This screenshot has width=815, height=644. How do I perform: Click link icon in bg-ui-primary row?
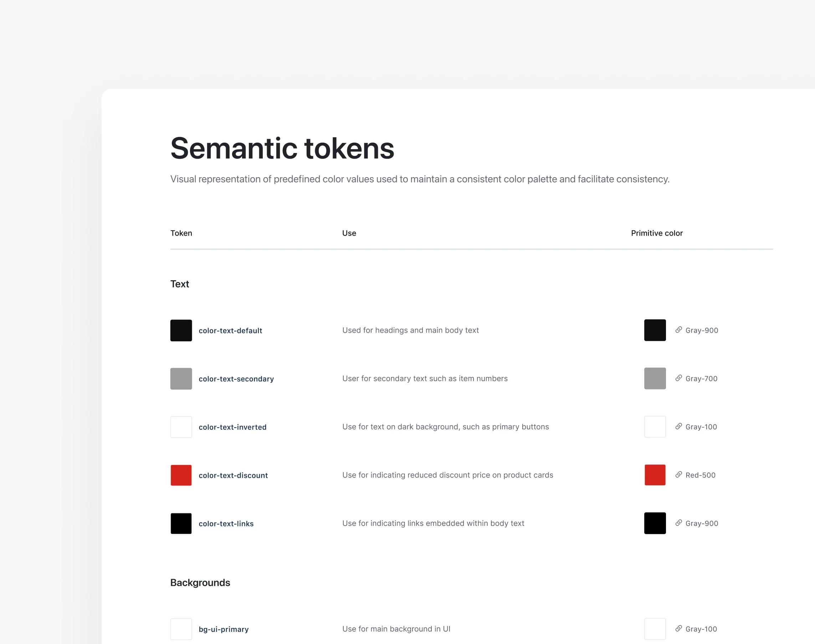point(678,629)
